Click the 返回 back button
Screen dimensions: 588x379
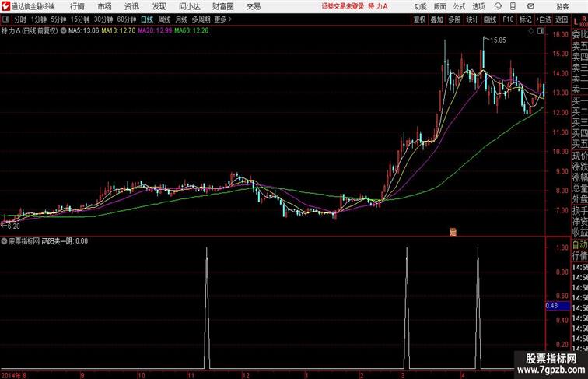[x=562, y=19]
